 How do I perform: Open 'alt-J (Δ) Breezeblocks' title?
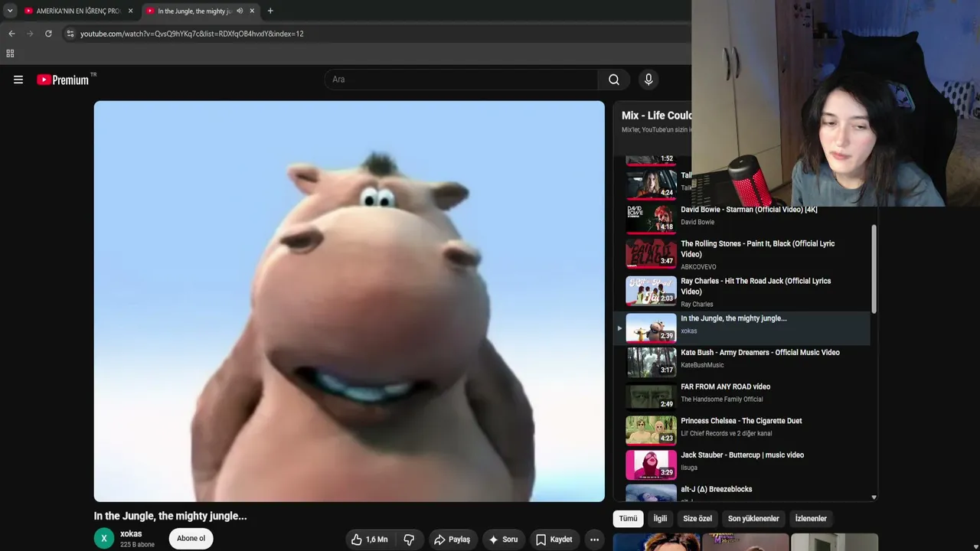point(717,489)
